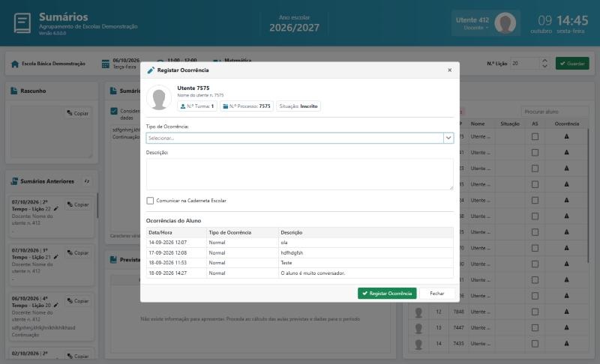
Task: Edit lesson via pencil icon on Lição 20
Action: coord(56,305)
